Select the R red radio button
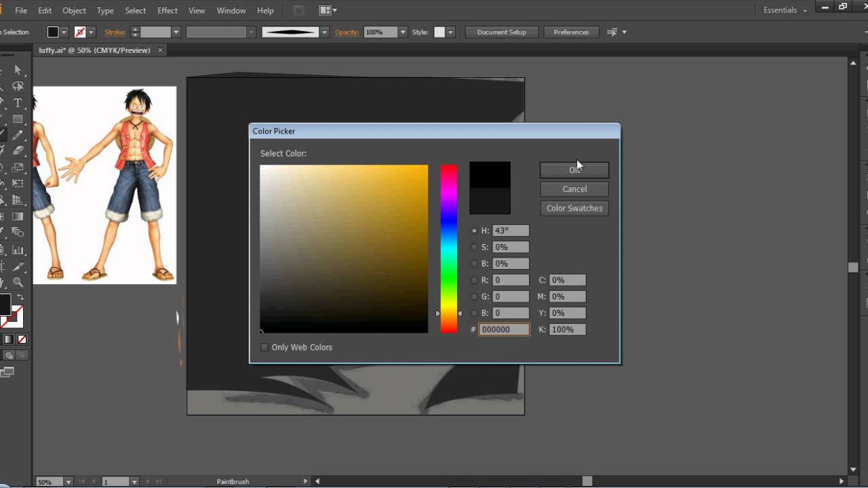 tap(474, 280)
